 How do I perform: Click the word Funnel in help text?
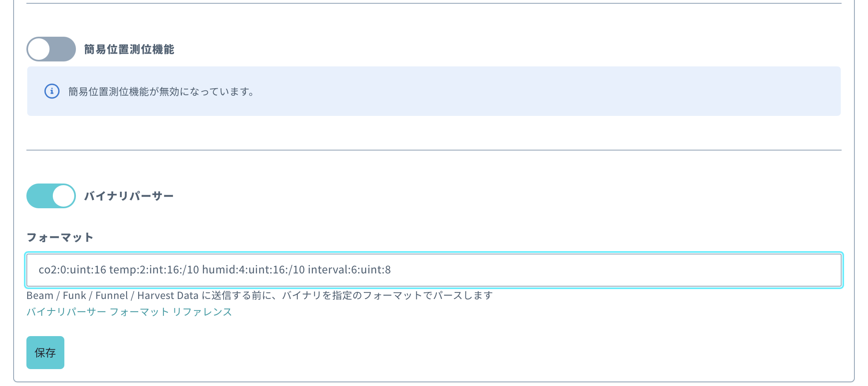[x=111, y=296]
